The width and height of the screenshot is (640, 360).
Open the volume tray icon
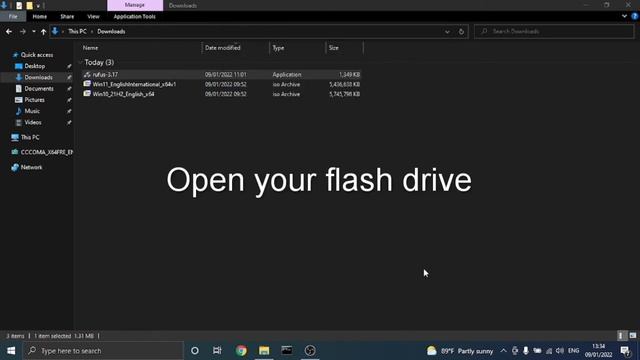pyautogui.click(x=560, y=351)
